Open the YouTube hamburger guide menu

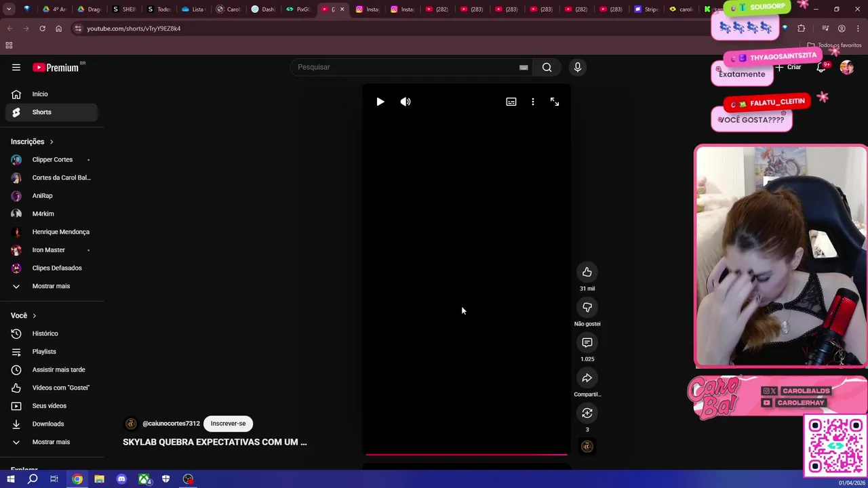coord(16,67)
